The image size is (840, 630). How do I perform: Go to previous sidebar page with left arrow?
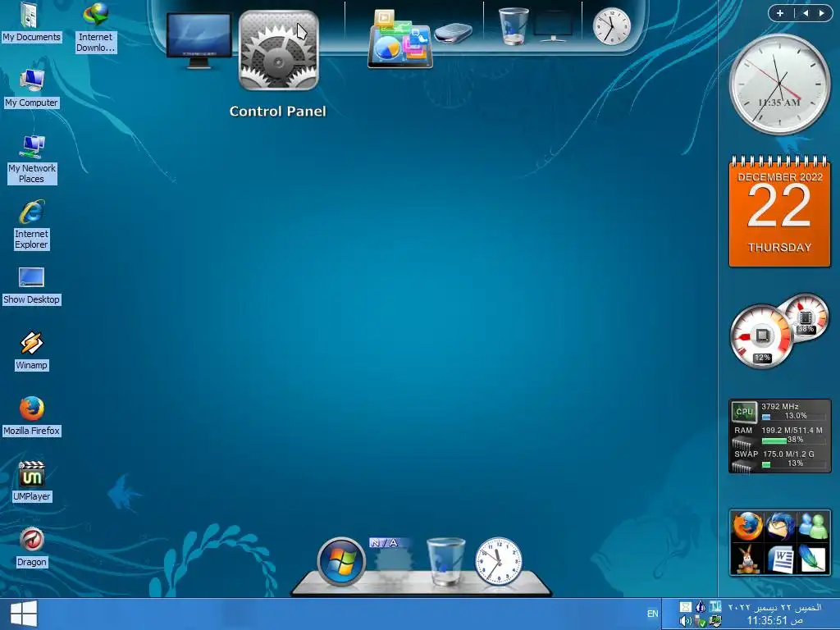[805, 13]
